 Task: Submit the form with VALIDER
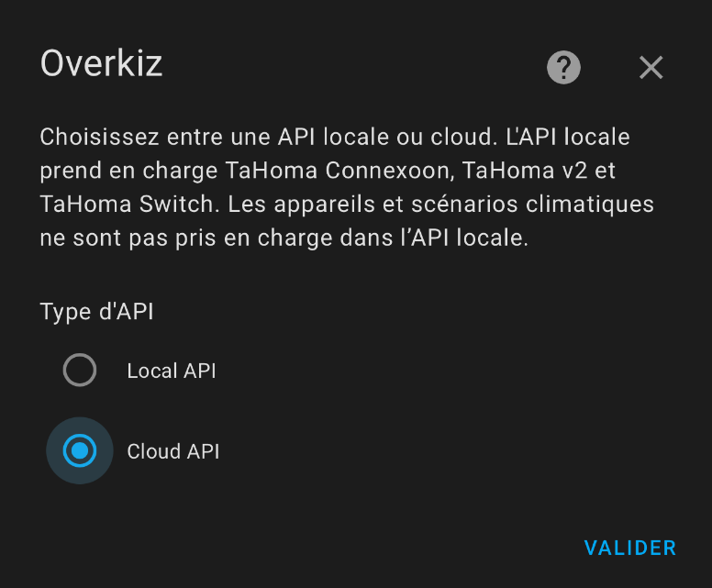[x=629, y=548]
